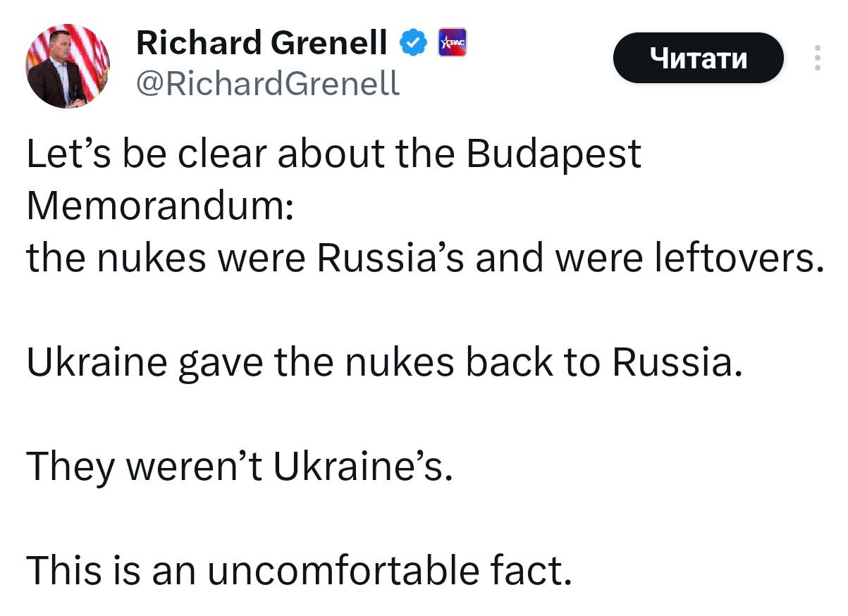Click the CPAC affiliation badge icon
Screen dimensions: 848x616
(x=453, y=44)
